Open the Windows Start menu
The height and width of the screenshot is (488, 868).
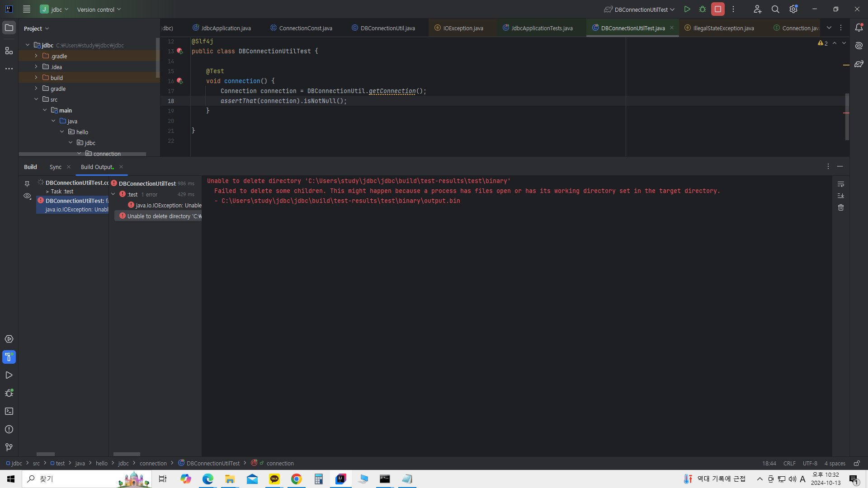click(11, 479)
